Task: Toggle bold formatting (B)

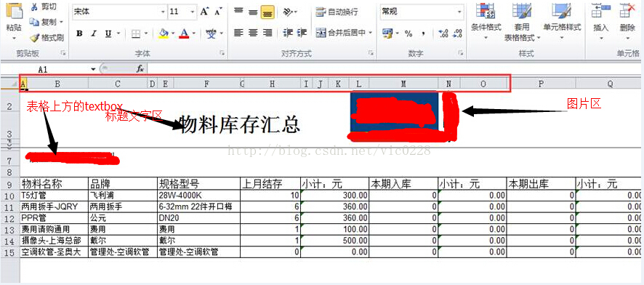Action: pyautogui.click(x=80, y=33)
